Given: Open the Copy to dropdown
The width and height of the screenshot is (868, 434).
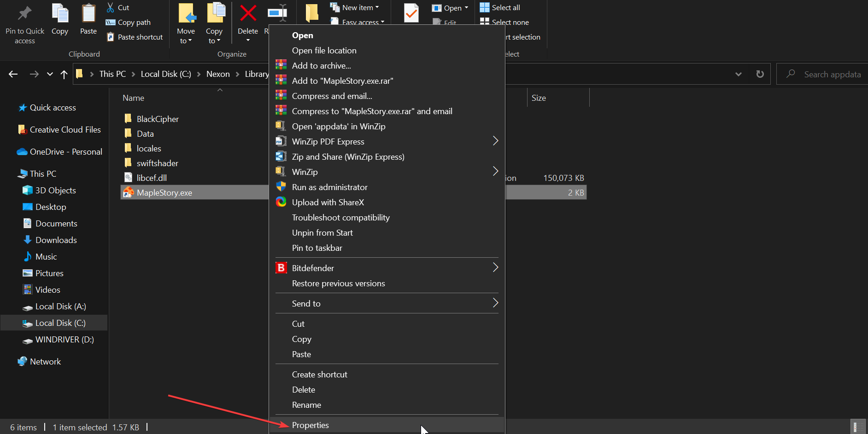Looking at the screenshot, I should click(214, 36).
